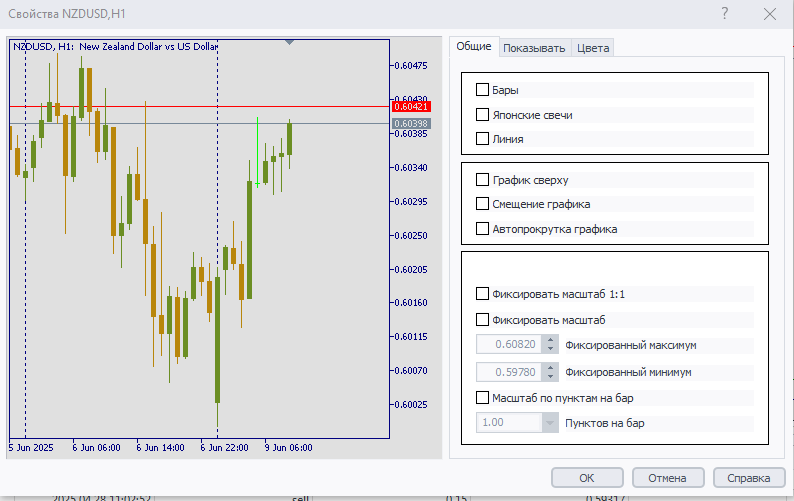Decrease Фиксированный максимум with down arrow
Image resolution: width=794 pixels, height=501 pixels.
point(550,349)
